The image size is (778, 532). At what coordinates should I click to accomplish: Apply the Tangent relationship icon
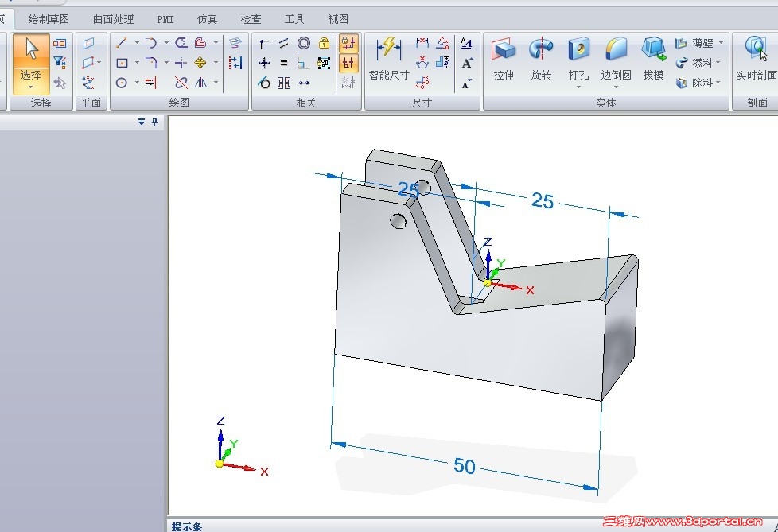pyautogui.click(x=264, y=83)
